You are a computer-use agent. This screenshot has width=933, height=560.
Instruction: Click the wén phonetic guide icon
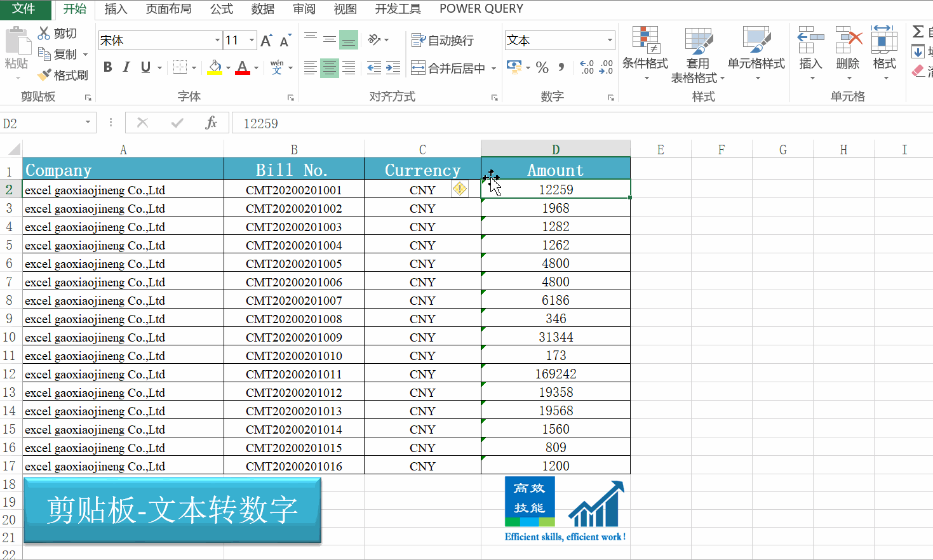point(277,67)
